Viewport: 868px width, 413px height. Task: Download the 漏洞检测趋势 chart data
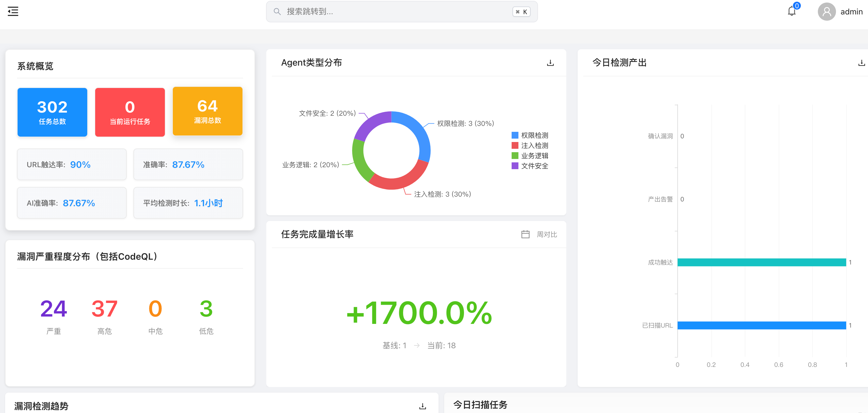[x=422, y=406]
